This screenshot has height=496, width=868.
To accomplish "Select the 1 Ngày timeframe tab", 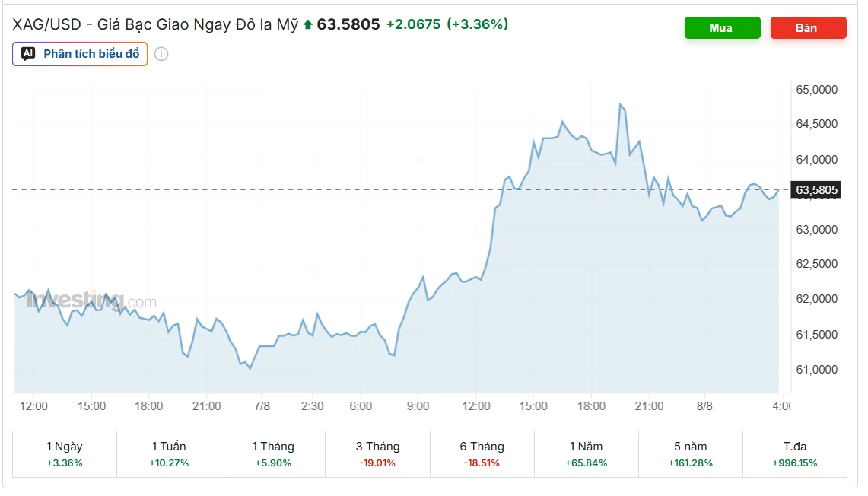I will tap(65, 454).
